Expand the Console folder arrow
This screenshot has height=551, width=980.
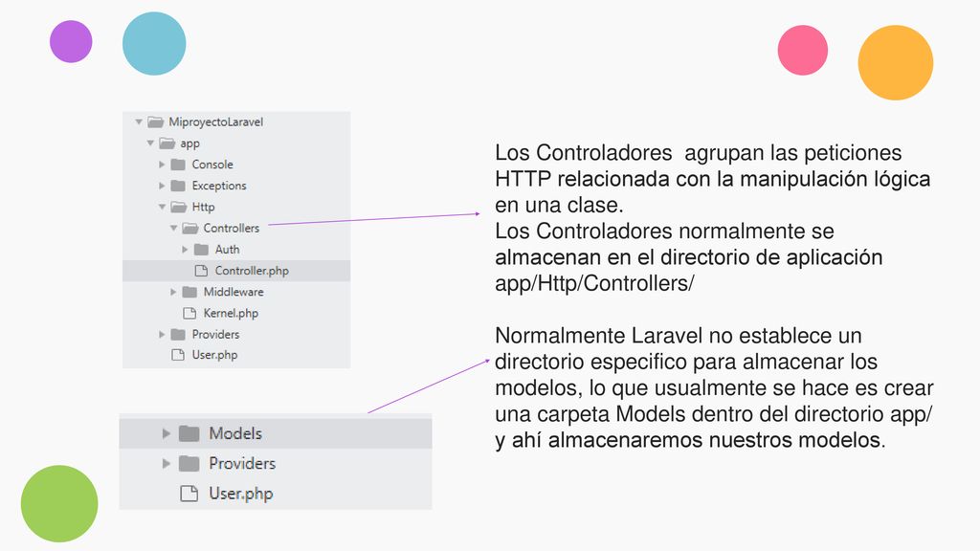point(162,165)
